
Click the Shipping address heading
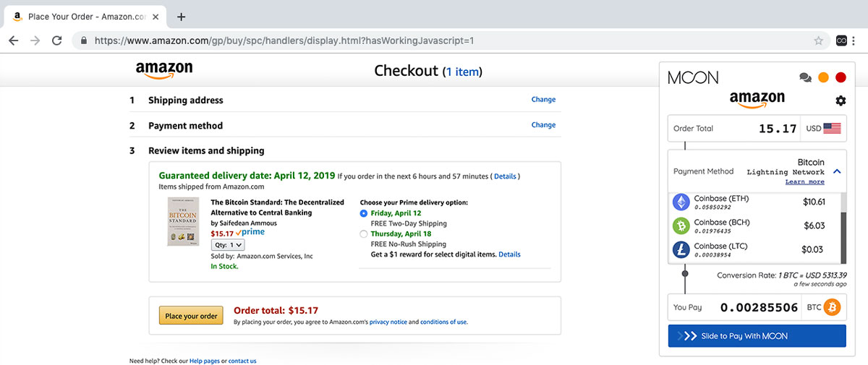186,100
